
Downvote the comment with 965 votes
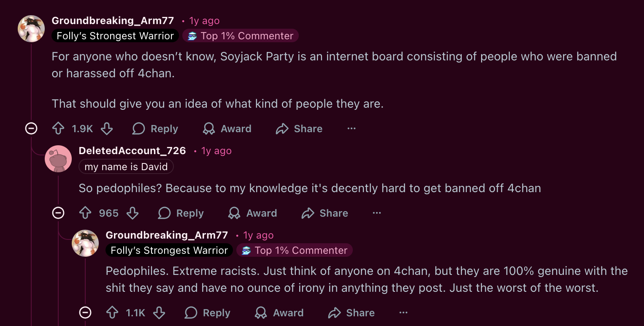[133, 213]
